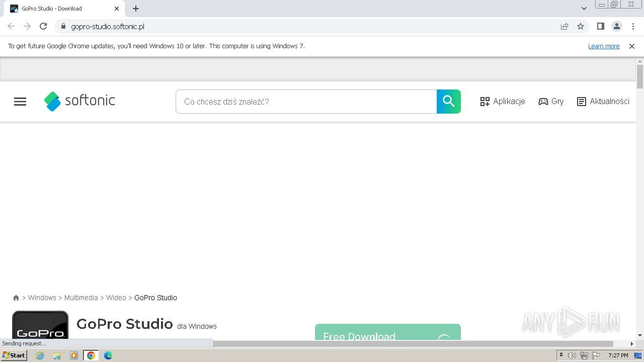644x362 pixels.
Task: Click the address bar URL
Action: [108, 27]
